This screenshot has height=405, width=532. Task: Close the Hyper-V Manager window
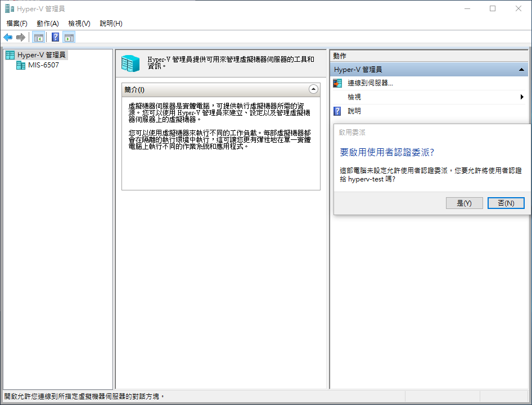[x=518, y=8]
